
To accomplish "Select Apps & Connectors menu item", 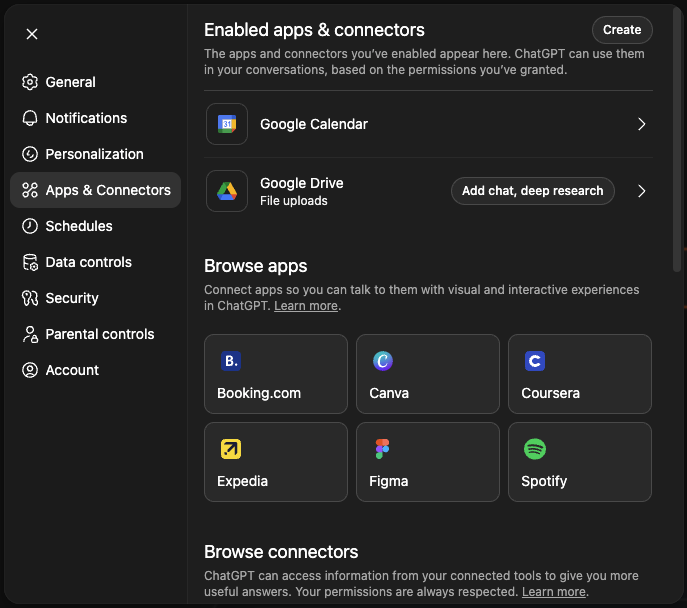I will click(x=96, y=190).
